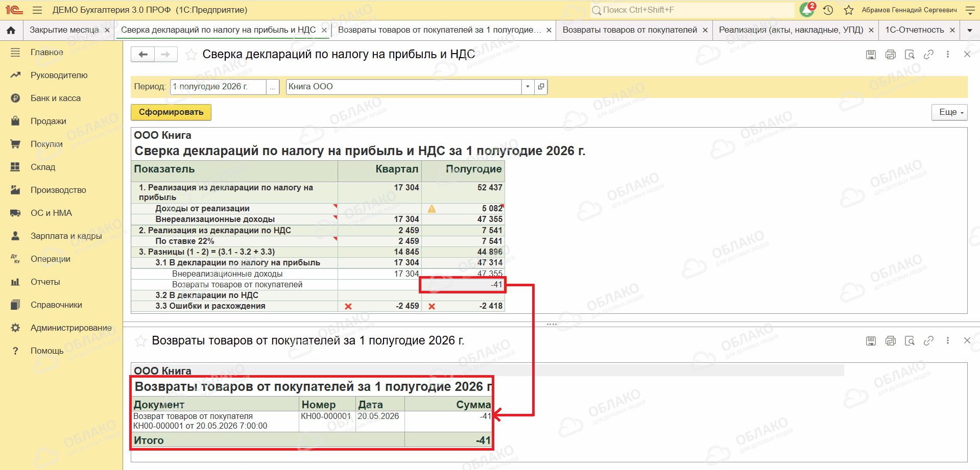Open the history clock icon

[x=828, y=10]
